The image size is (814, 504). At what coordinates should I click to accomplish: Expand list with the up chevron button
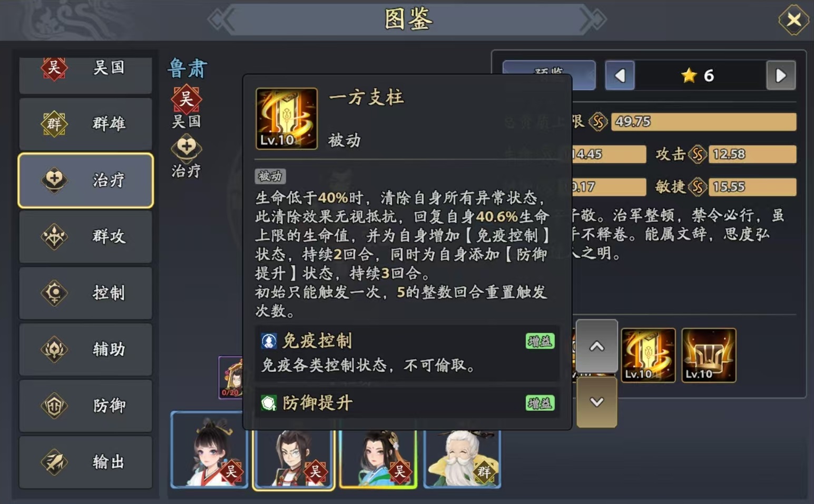[x=596, y=346]
